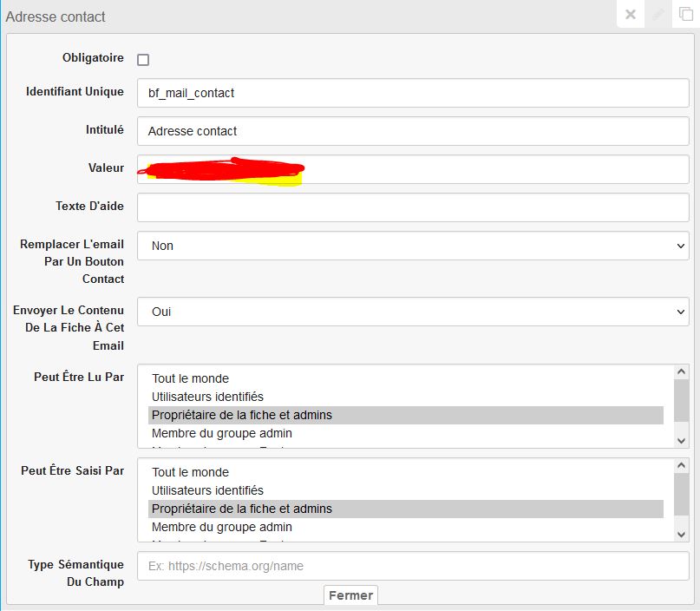Choose Utilisateurs identifiés in Peut Être Lu Par
Screen dimensions: 700x611
[207, 397]
